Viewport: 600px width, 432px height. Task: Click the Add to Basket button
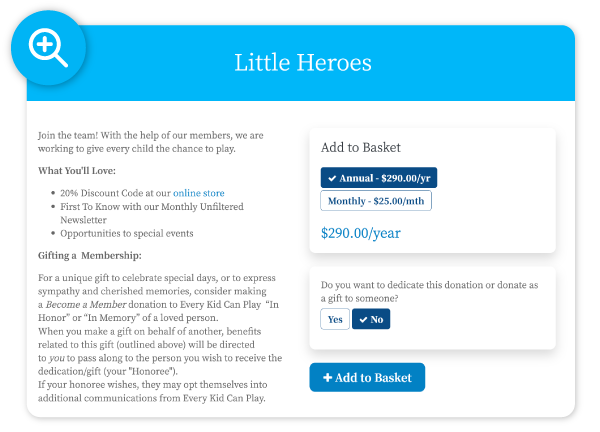tap(367, 378)
